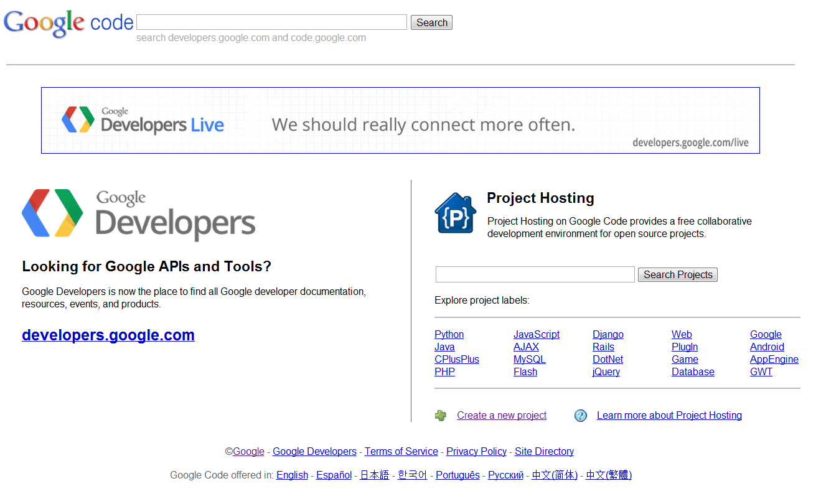Open the Privacy Policy link
The width and height of the screenshot is (821, 504).
[x=476, y=452]
